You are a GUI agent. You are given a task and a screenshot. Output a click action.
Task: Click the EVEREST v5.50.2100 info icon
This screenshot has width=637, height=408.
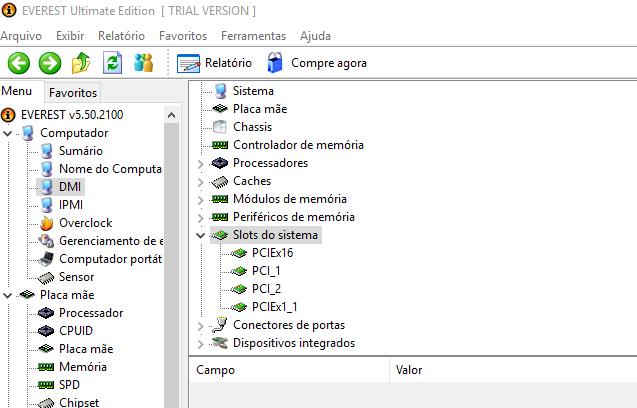pyautogui.click(x=9, y=115)
